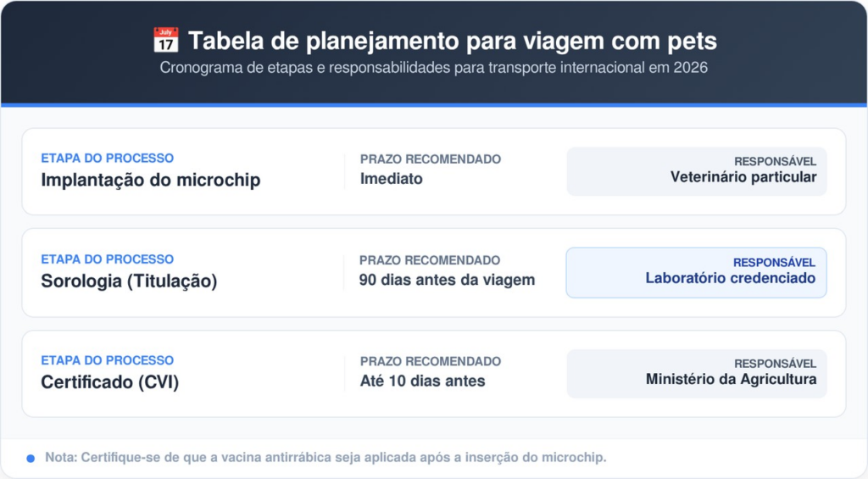868x479 pixels.
Task: Click 'ETAPA DO PROCESSO' label above Certificado
Action: (x=107, y=360)
